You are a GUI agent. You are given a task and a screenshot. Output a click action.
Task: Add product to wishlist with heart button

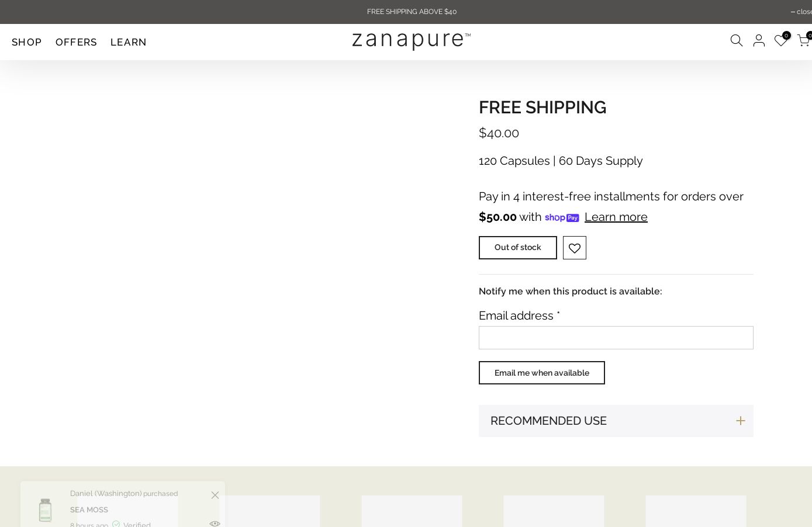click(x=575, y=248)
